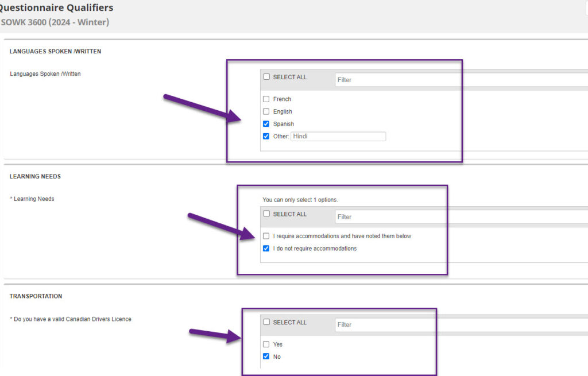Click the valid Canadian Drivers Licence question label
The height and width of the screenshot is (376, 588).
coord(72,319)
